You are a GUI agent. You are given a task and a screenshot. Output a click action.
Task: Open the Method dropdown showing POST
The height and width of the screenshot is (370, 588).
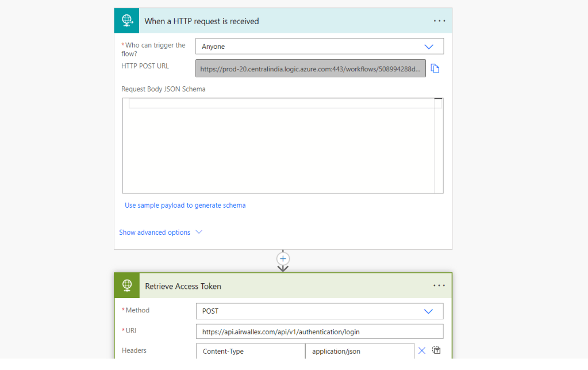pyautogui.click(x=319, y=311)
